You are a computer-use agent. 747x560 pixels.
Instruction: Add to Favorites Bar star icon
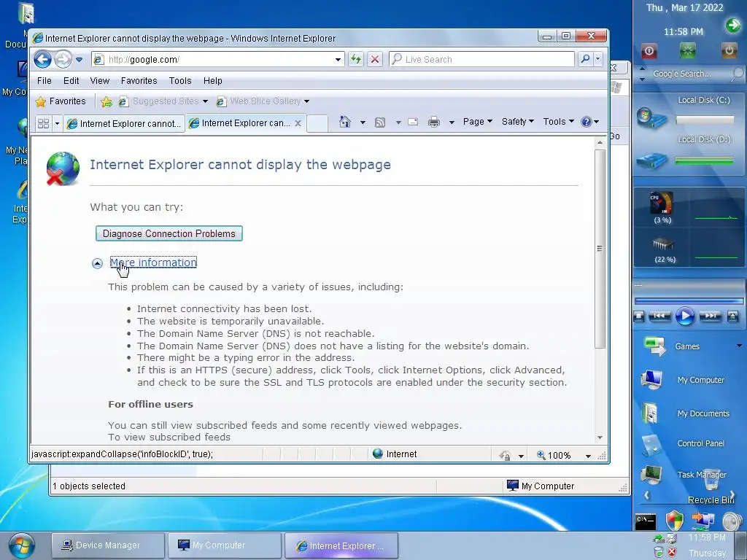tap(107, 101)
